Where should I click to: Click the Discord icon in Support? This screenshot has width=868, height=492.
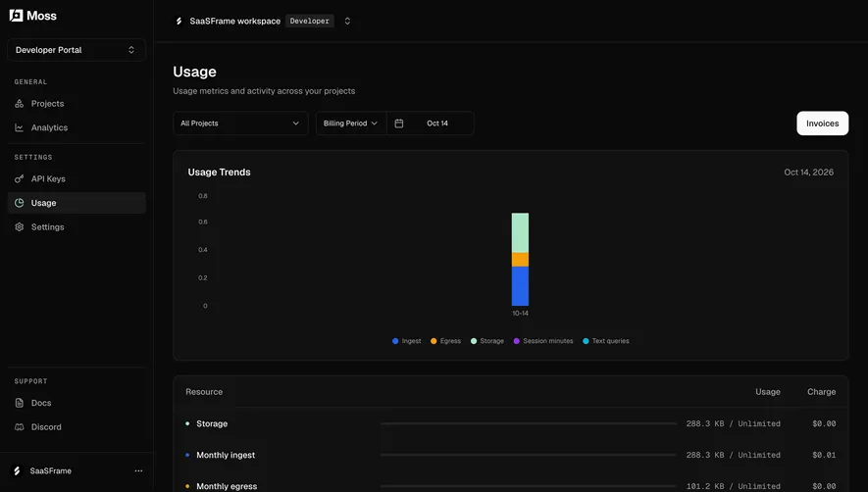pos(20,426)
